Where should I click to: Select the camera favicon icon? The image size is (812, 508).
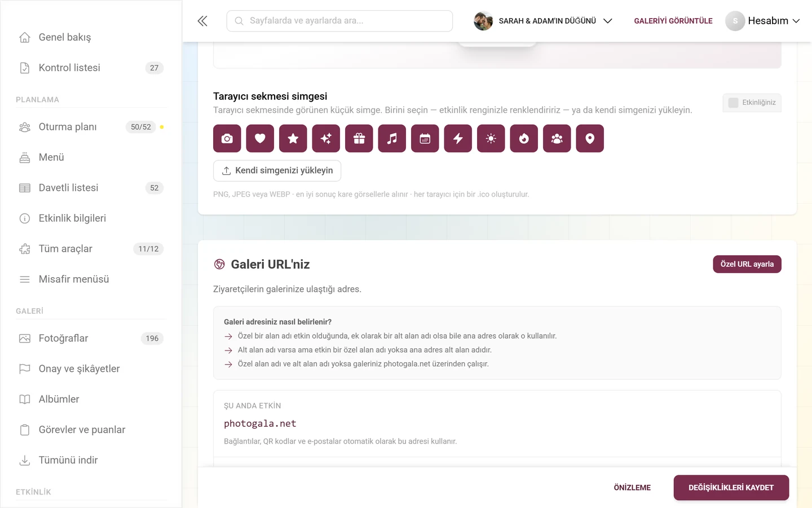[x=227, y=138]
